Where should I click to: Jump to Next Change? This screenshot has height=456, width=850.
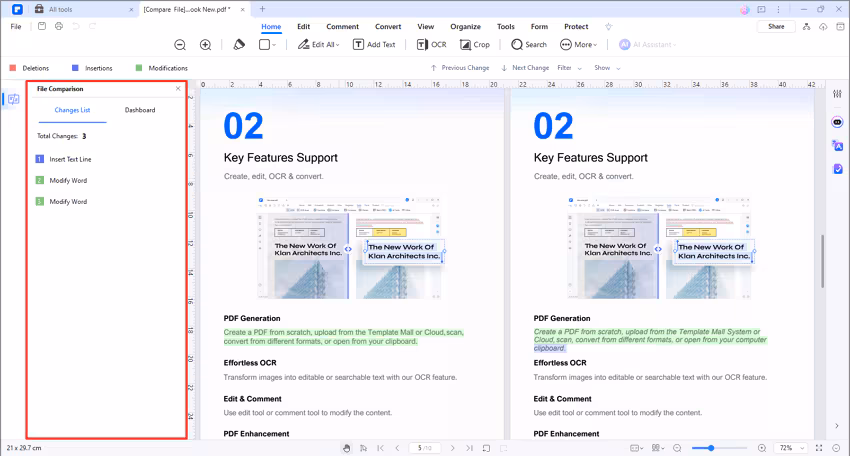(x=526, y=68)
